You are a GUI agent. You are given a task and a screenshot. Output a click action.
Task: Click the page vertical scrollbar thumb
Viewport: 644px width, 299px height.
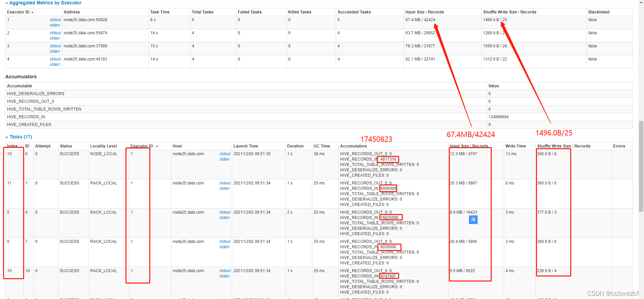pos(641,166)
